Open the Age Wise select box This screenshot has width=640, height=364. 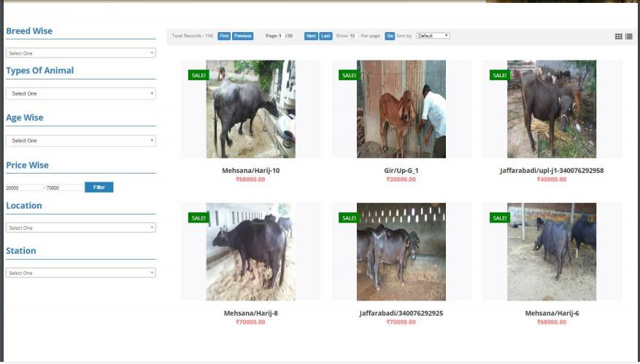81,141
